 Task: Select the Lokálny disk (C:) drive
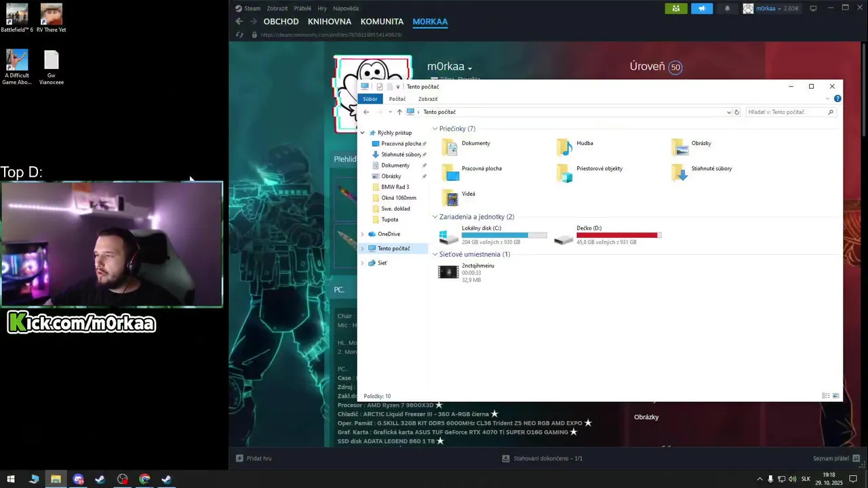[x=493, y=235]
